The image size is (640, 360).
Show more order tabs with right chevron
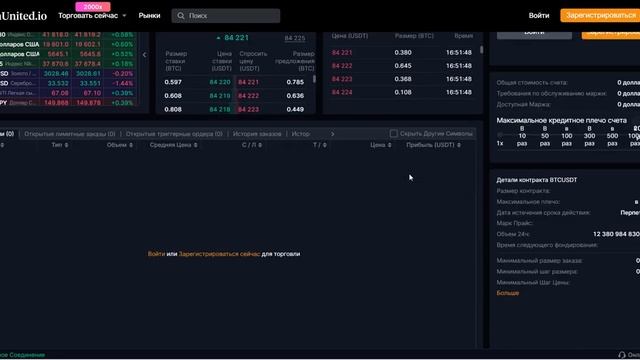click(333, 134)
